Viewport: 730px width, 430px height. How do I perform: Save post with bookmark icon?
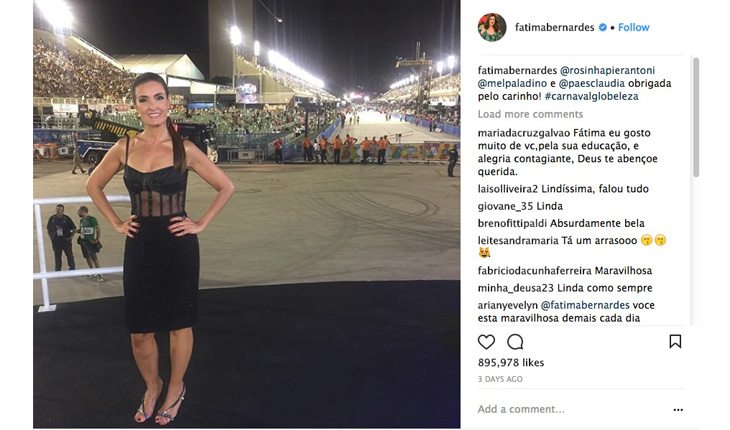[x=675, y=342]
